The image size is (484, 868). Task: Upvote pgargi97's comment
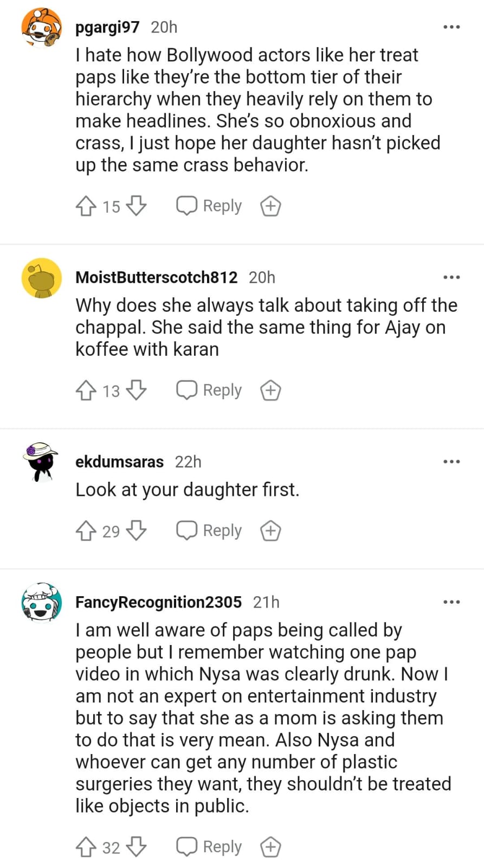[x=86, y=206]
